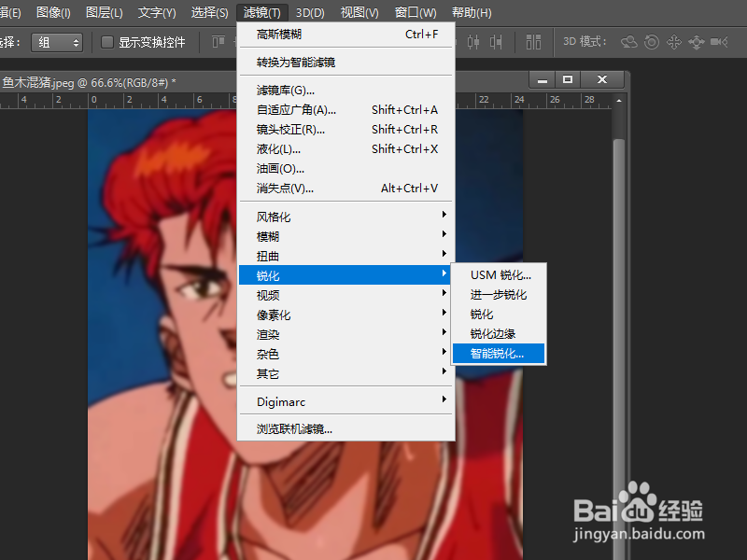Expand the 风格化 submenu

point(346,217)
